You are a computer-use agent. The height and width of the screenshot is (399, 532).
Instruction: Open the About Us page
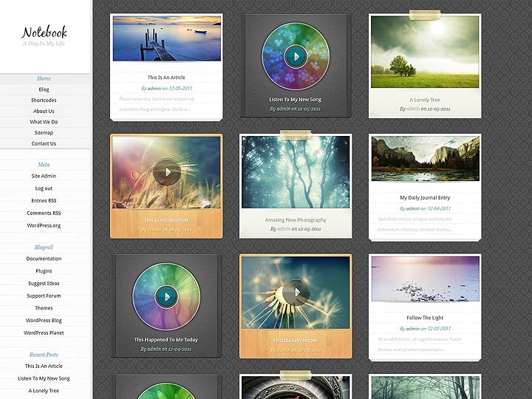pyautogui.click(x=44, y=111)
